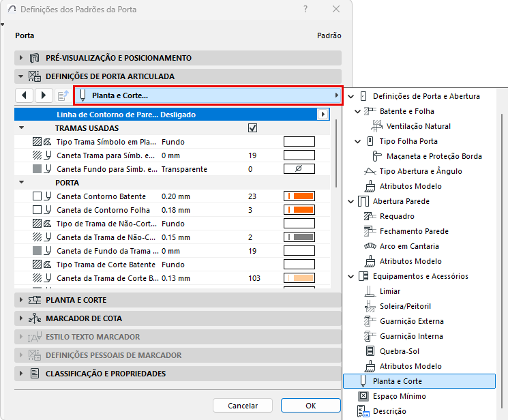Open the gray pen swatch for Caneta da Trama de Não-Corte
Image resolution: width=508 pixels, height=420 pixels.
[x=299, y=237]
